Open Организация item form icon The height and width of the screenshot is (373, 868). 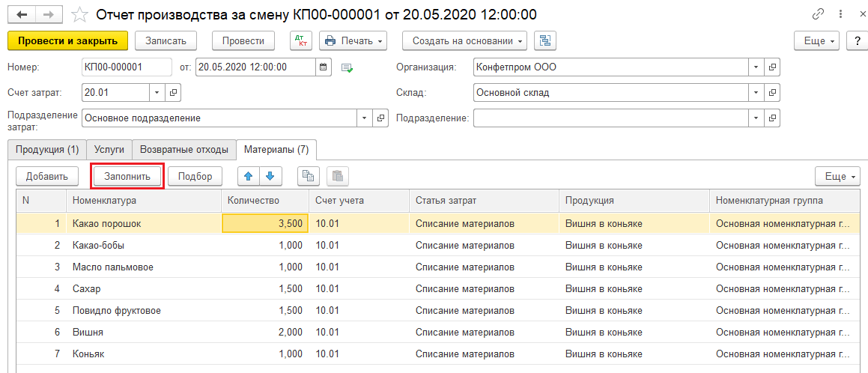coord(772,67)
